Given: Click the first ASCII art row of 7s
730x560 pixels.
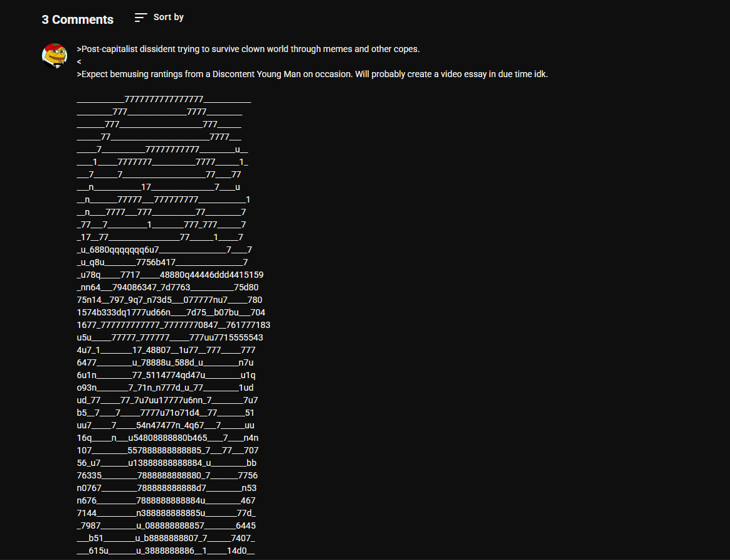Looking at the screenshot, I should pyautogui.click(x=164, y=99).
